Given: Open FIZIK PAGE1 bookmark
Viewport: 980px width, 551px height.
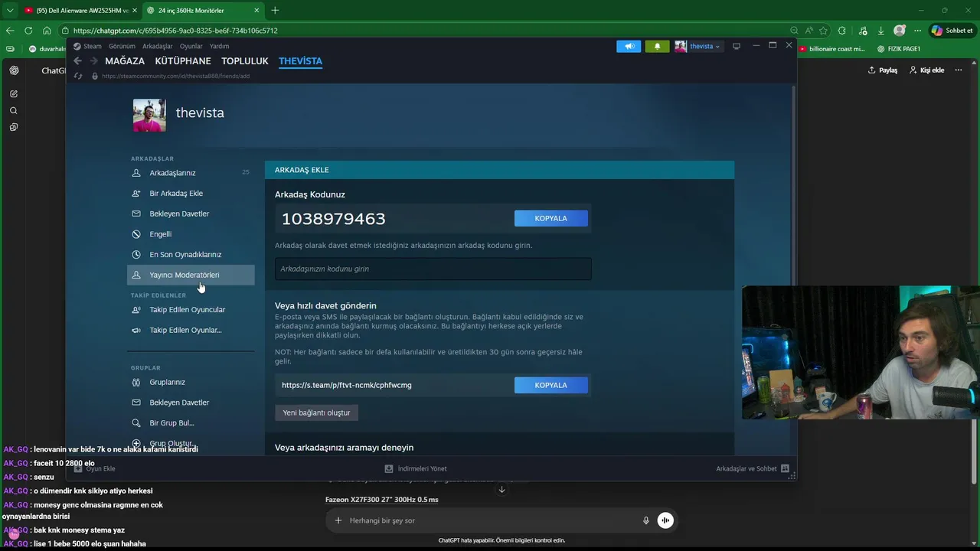Looking at the screenshot, I should 897,49.
